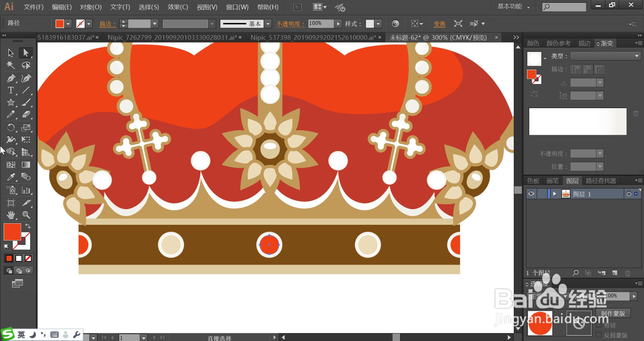This screenshot has width=644, height=341.
Task: Open the fill color dropdown in control bar
Action: (x=68, y=24)
